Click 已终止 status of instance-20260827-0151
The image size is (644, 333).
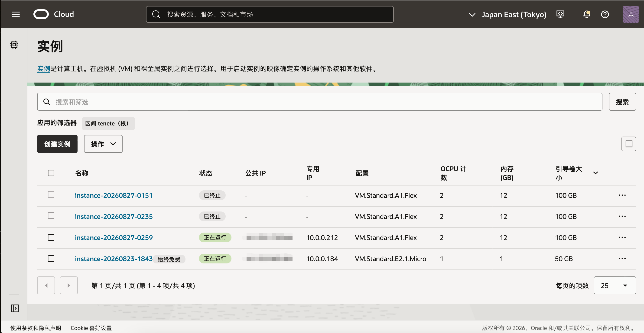pyautogui.click(x=212, y=195)
